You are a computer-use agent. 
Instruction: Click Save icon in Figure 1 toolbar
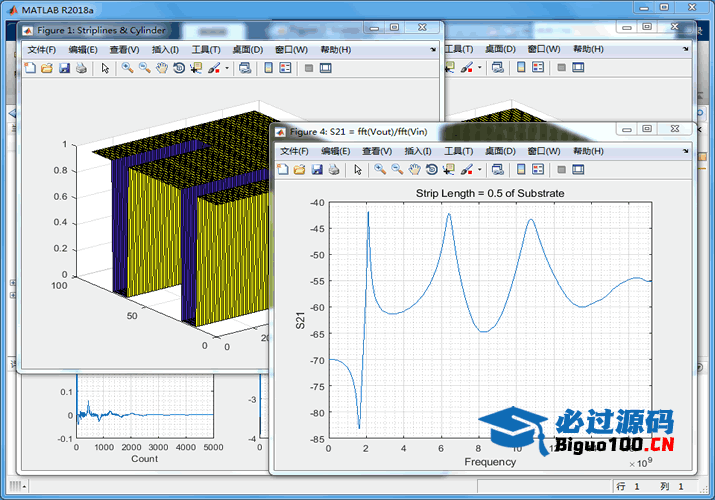coord(64,68)
